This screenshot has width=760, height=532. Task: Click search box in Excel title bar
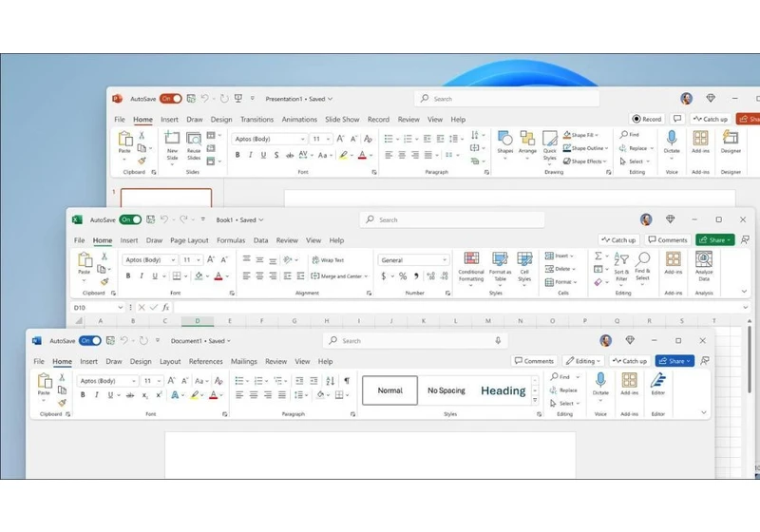coord(452,219)
